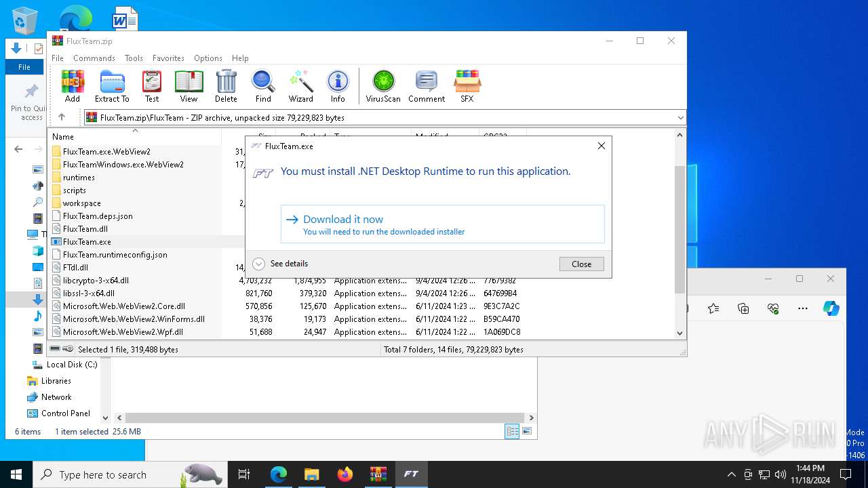Click the Favorites star icon in Edge
This screenshot has width=868, height=488.
pos(713,308)
